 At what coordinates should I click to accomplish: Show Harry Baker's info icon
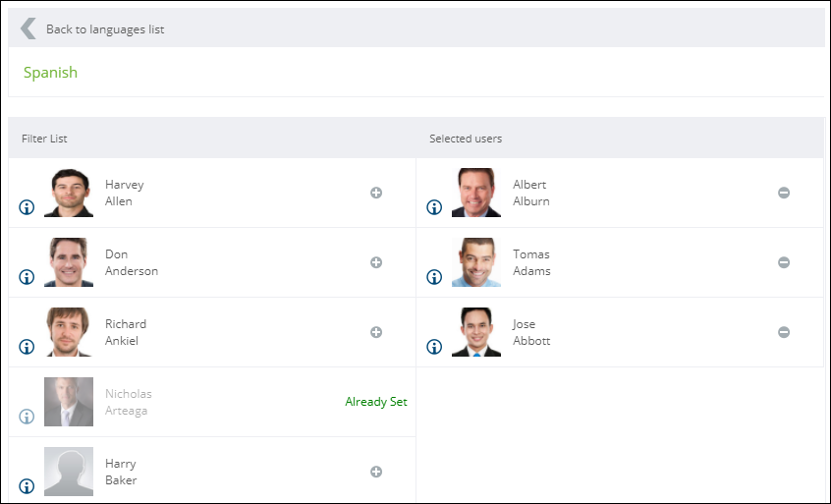point(27,486)
